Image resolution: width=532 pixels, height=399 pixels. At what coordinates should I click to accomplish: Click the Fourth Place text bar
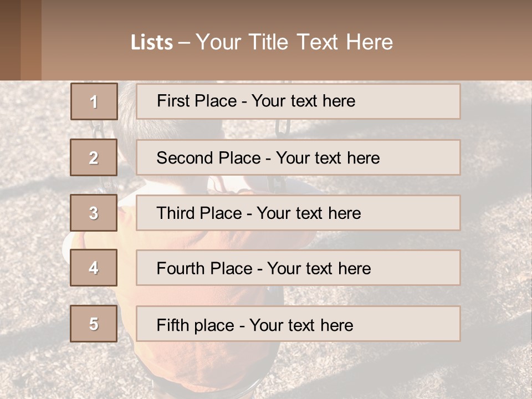298,268
